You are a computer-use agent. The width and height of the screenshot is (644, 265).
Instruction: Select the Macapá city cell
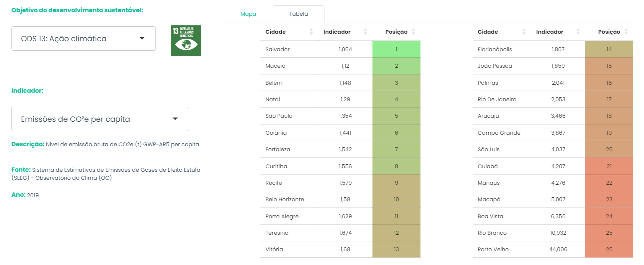click(502, 199)
